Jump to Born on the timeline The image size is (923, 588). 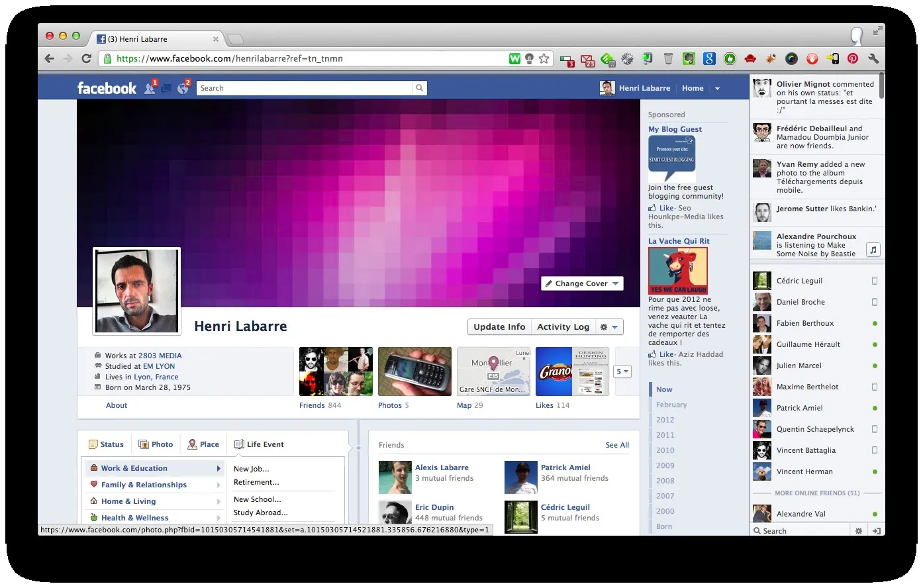[x=664, y=526]
